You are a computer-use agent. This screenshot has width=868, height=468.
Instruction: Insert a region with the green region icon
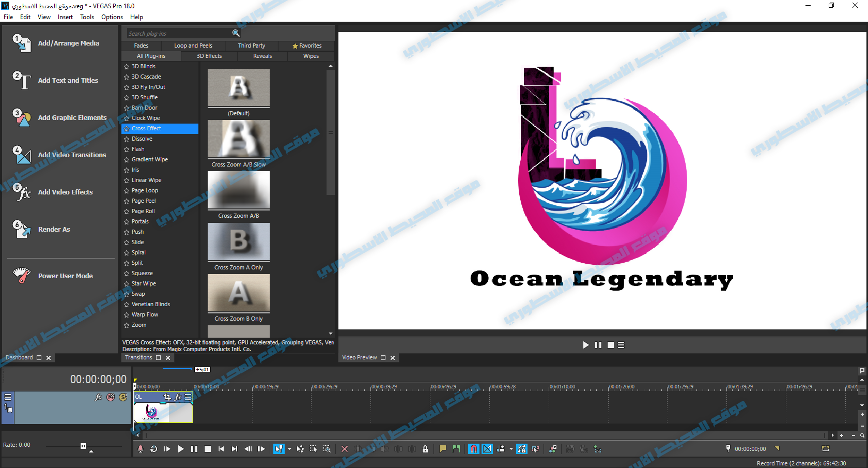click(x=456, y=449)
